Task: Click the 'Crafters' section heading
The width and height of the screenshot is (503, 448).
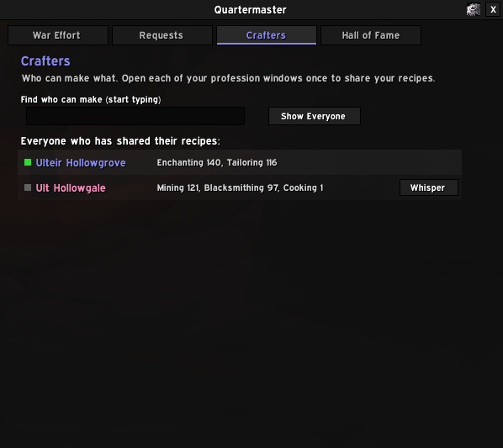Action: coord(45,61)
